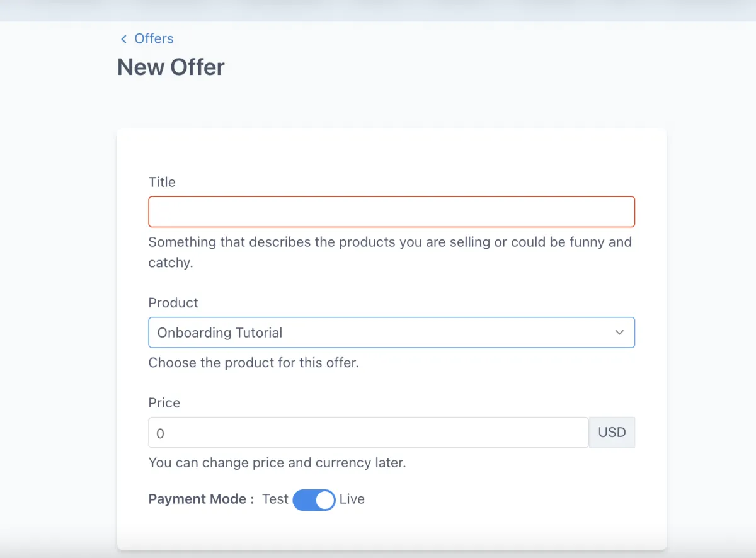Click the price and currency hint text
Viewport: 756px width, 558px height.
tap(277, 463)
